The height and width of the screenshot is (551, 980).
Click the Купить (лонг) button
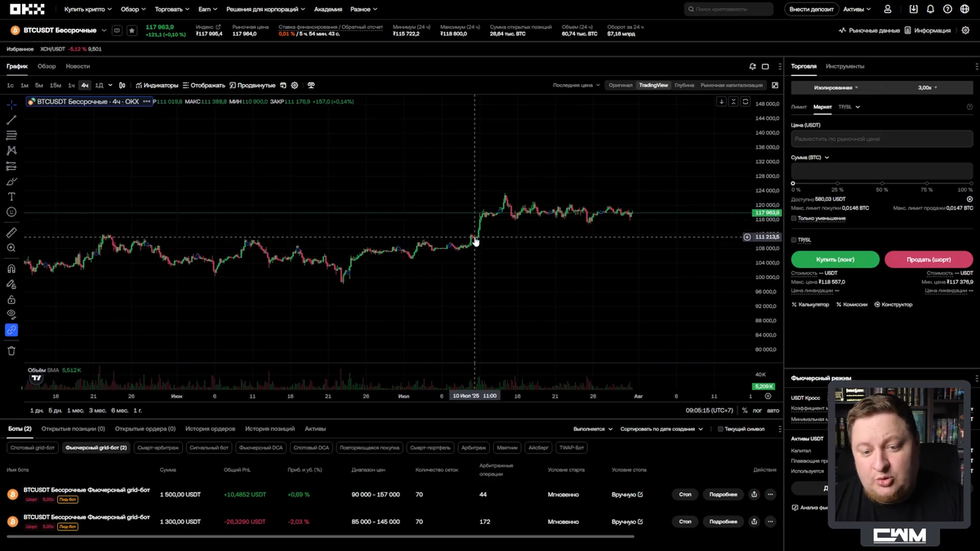835,259
